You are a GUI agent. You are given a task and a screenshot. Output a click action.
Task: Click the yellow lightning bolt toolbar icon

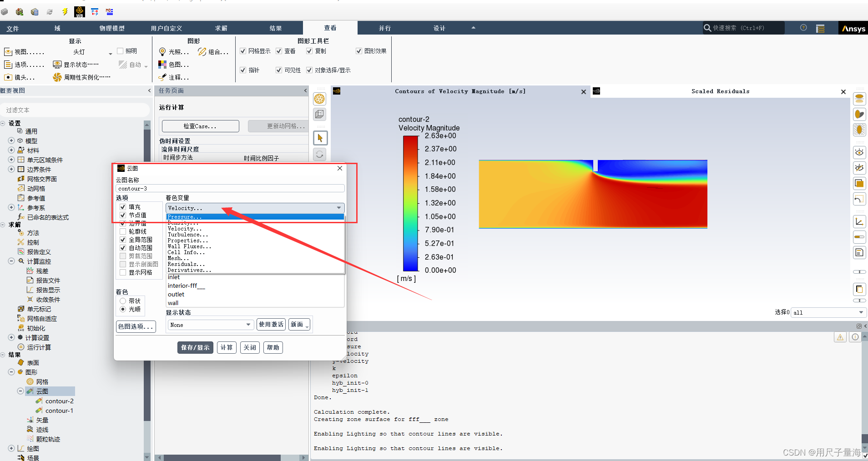point(65,12)
